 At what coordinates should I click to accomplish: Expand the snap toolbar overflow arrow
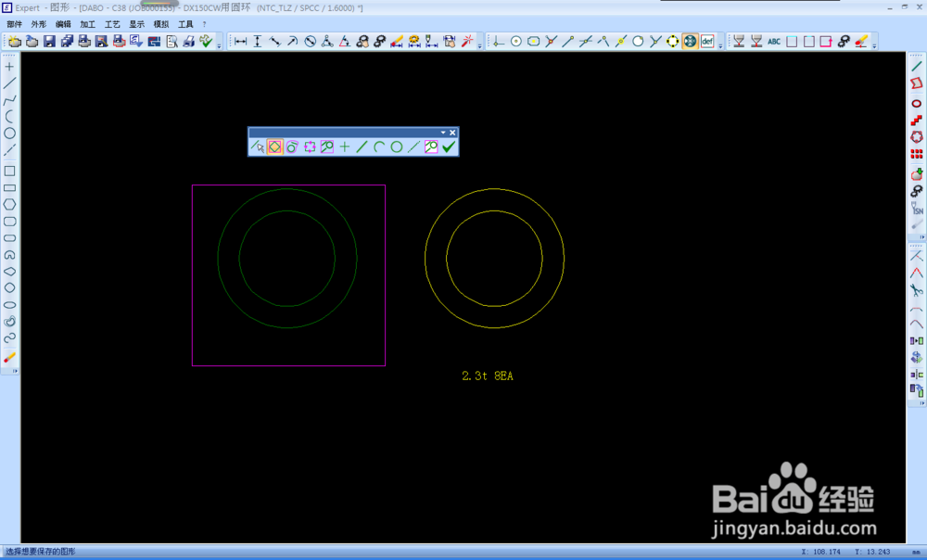[720, 45]
